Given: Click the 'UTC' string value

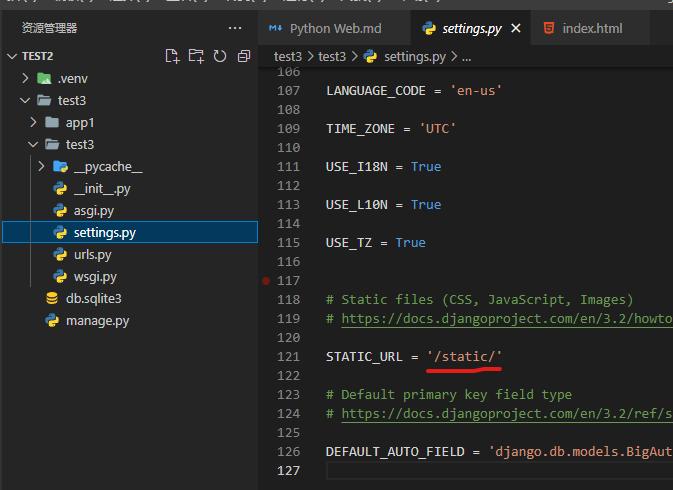Looking at the screenshot, I should (x=437, y=129).
